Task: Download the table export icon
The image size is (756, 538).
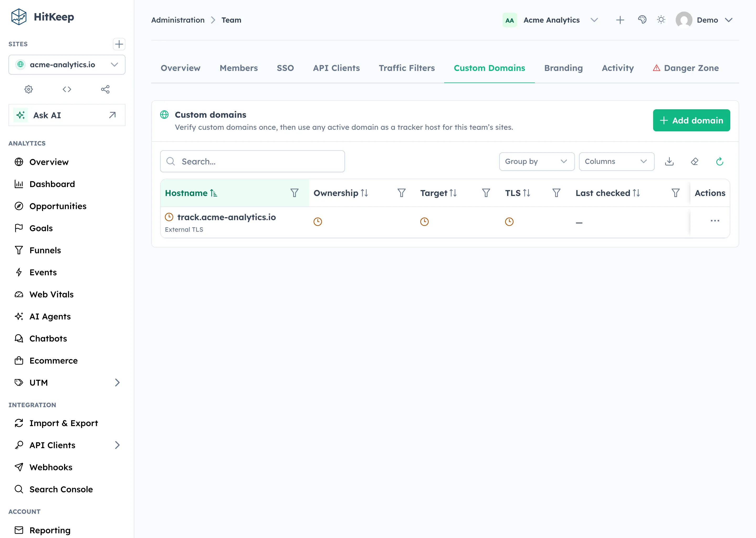Action: (x=669, y=161)
